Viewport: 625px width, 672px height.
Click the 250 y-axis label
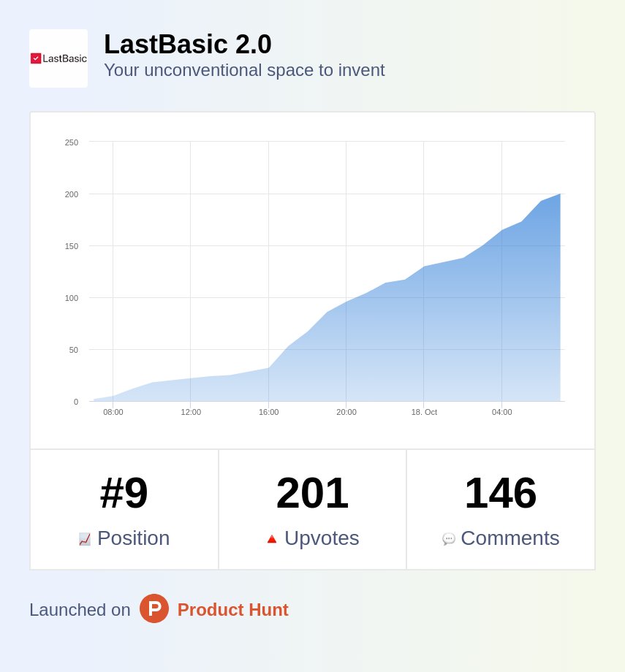coord(72,142)
